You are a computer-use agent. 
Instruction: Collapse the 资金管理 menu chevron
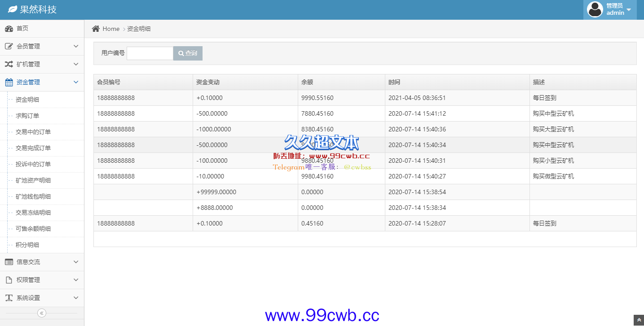(x=76, y=83)
